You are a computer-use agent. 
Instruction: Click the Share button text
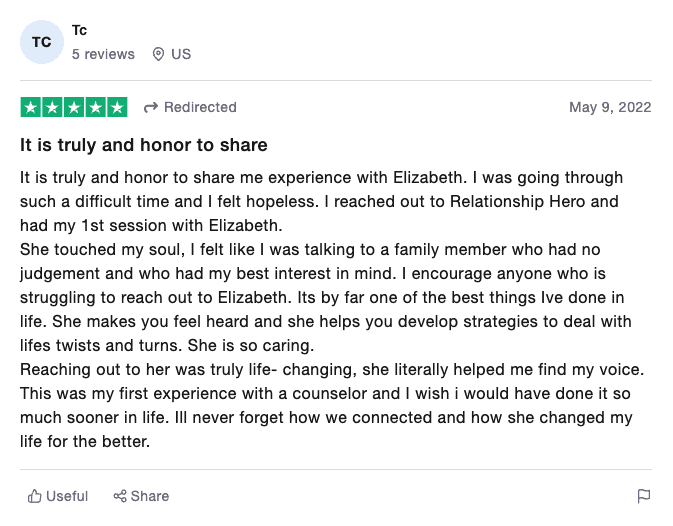(x=150, y=496)
